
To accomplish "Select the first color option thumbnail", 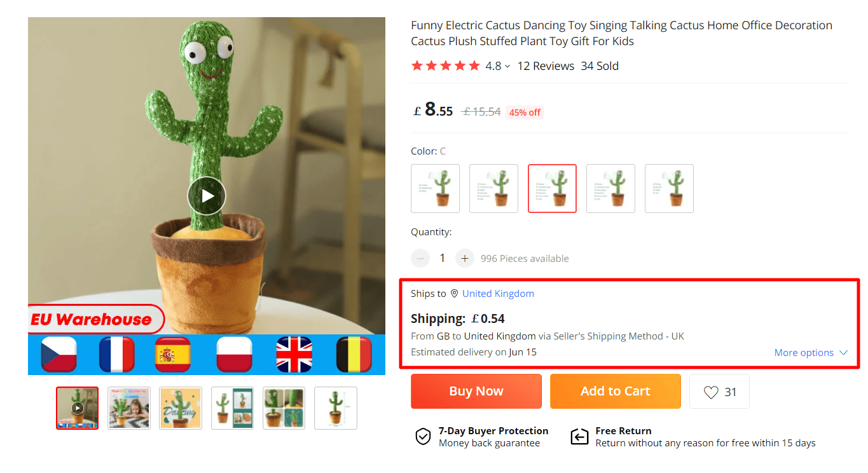I will point(435,188).
